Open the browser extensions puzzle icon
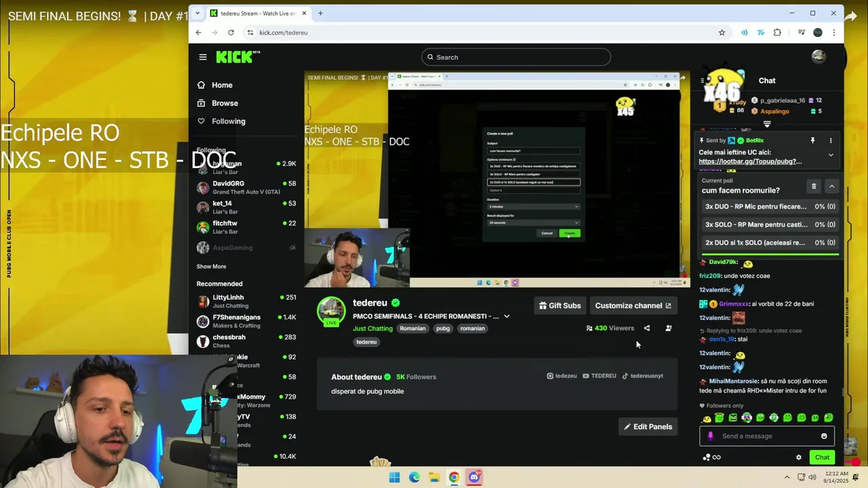Screen dimensions: 868x488 pyautogui.click(x=777, y=33)
